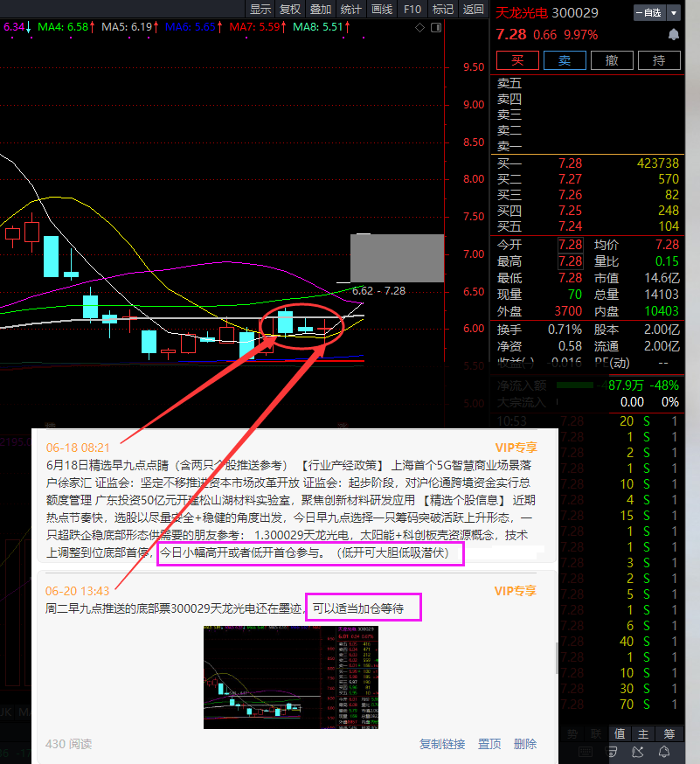Click the dome camera icon in bottom bar
700x764 pixels.
(x=611, y=752)
